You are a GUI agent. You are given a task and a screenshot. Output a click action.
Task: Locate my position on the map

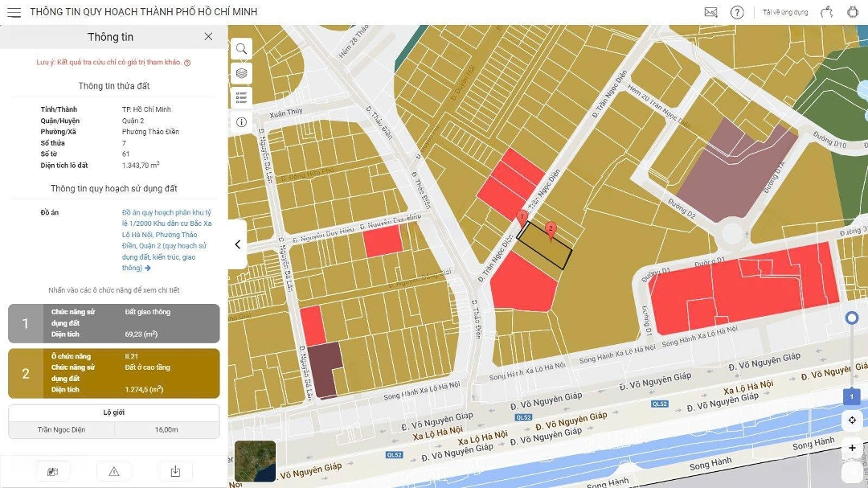(852, 420)
